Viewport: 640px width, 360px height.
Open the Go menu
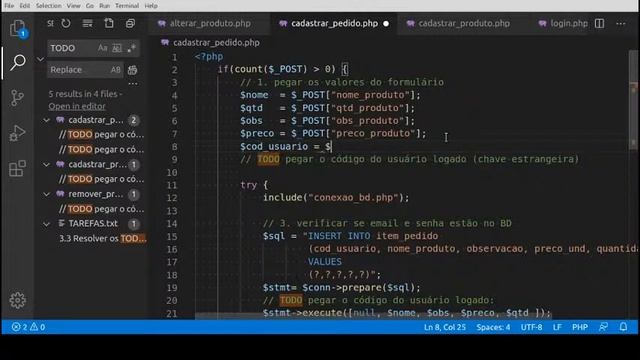click(90, 6)
